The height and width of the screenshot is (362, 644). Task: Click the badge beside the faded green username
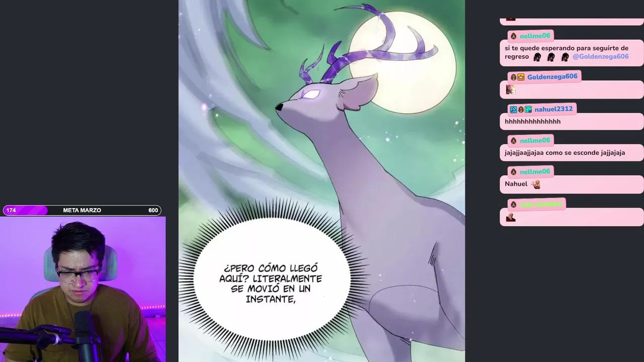[513, 205]
